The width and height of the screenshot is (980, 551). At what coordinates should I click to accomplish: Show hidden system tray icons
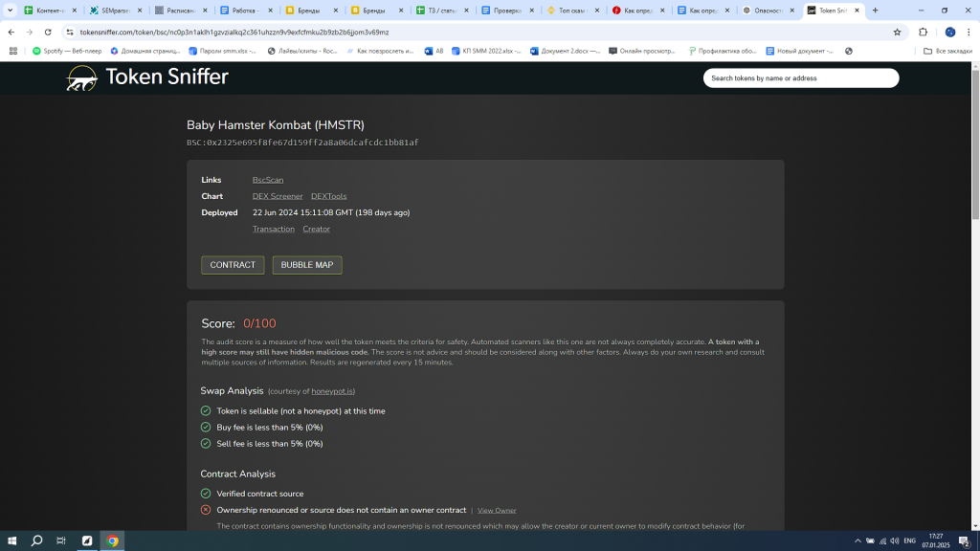(857, 541)
